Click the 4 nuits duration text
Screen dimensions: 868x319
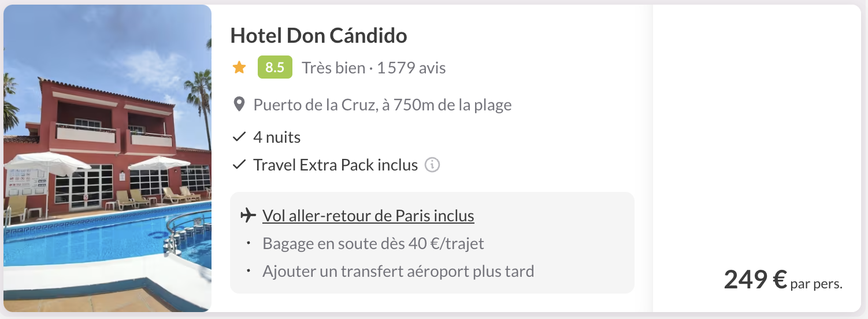point(277,138)
